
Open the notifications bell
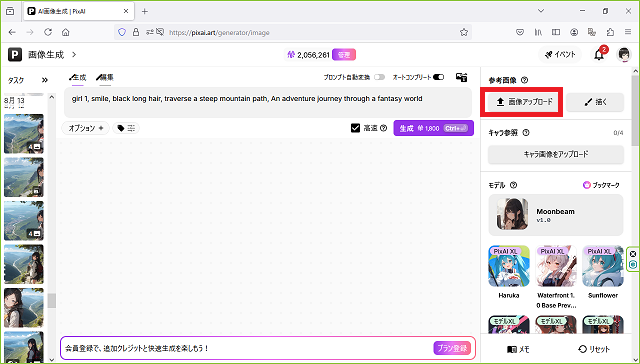pos(599,54)
